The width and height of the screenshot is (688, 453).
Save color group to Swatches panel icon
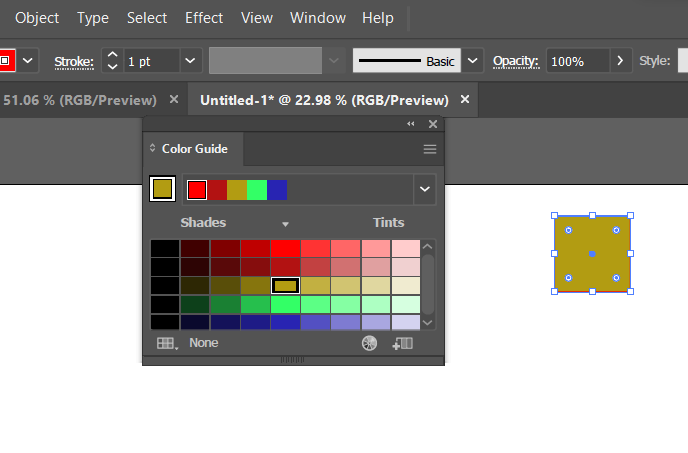click(x=402, y=343)
